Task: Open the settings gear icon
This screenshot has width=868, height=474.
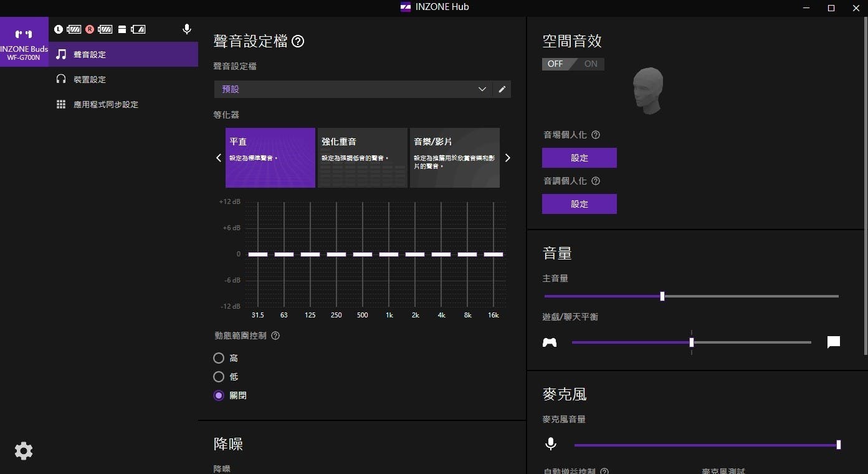Action: pyautogui.click(x=24, y=451)
